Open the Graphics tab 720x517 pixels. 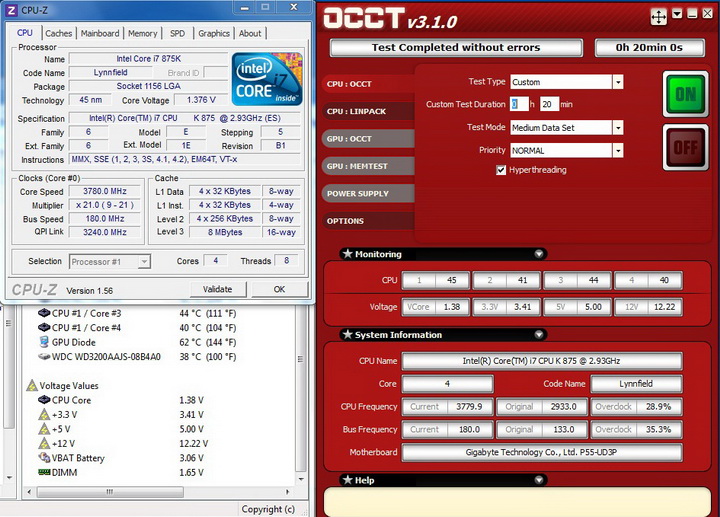214,34
